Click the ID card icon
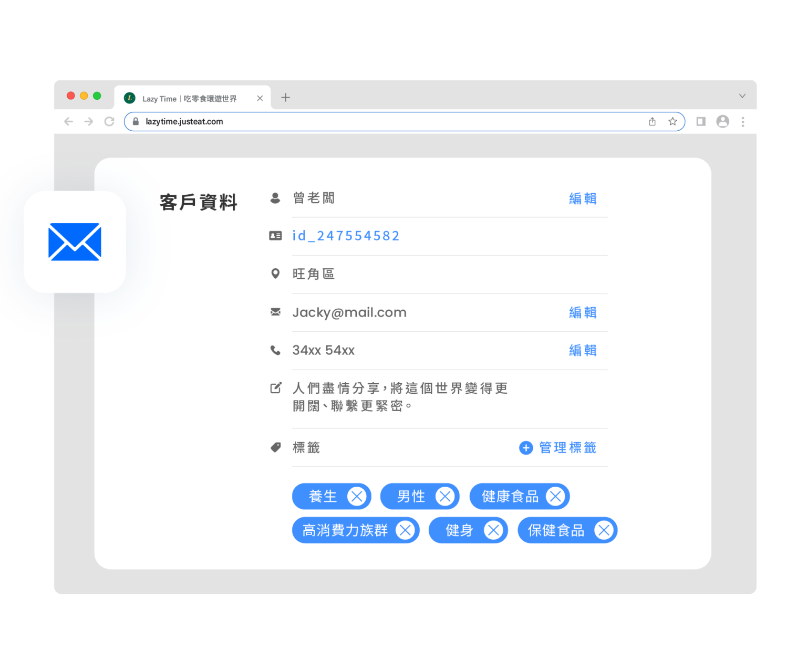807x672 pixels. click(275, 236)
